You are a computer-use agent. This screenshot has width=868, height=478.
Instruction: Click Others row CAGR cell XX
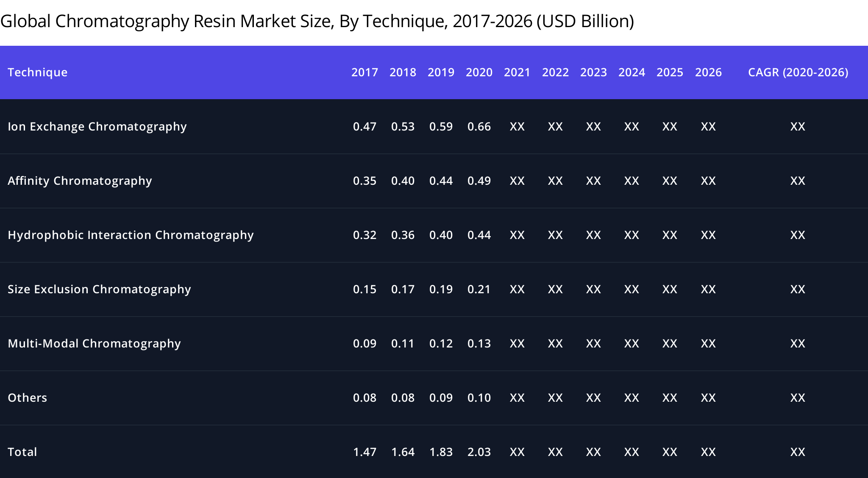pos(798,398)
